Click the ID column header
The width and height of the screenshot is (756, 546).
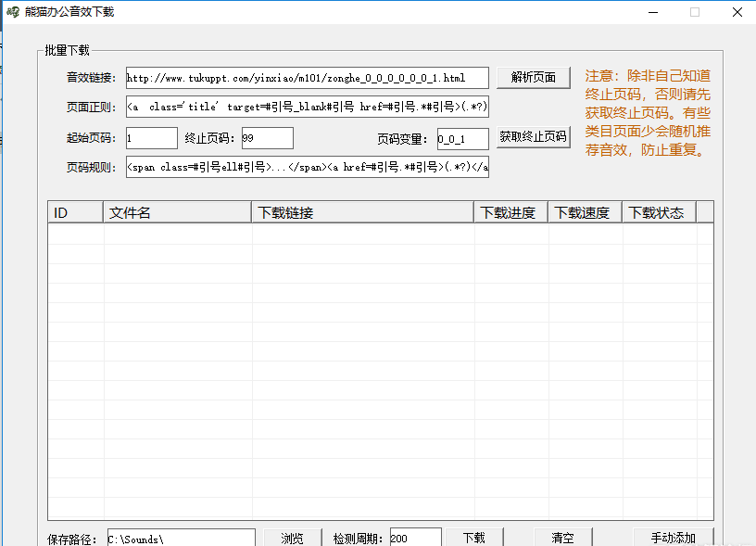coord(76,212)
